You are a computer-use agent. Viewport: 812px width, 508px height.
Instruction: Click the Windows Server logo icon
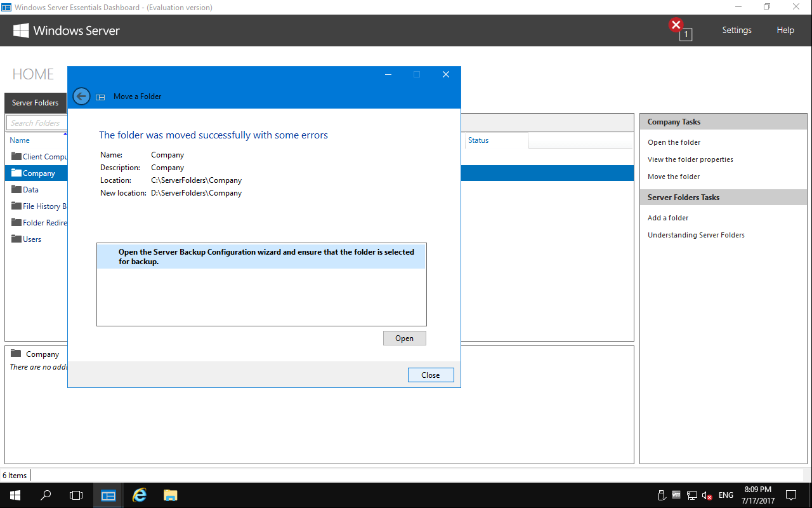click(21, 30)
